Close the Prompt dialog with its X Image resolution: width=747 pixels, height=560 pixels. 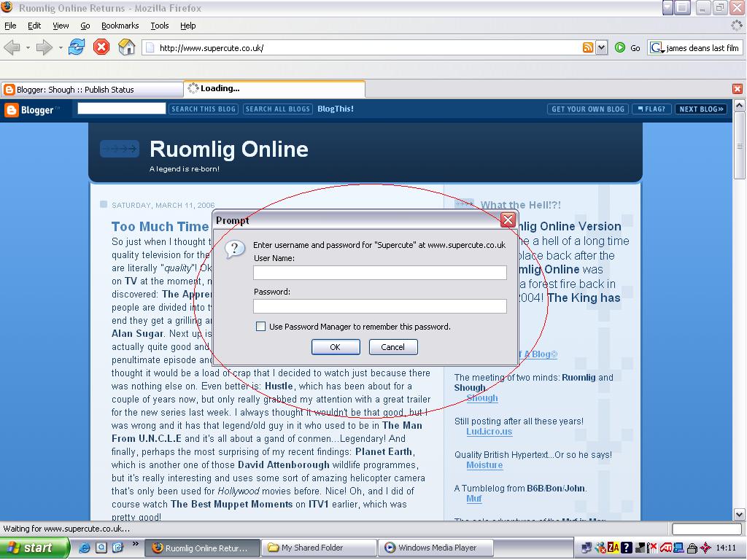click(x=508, y=219)
